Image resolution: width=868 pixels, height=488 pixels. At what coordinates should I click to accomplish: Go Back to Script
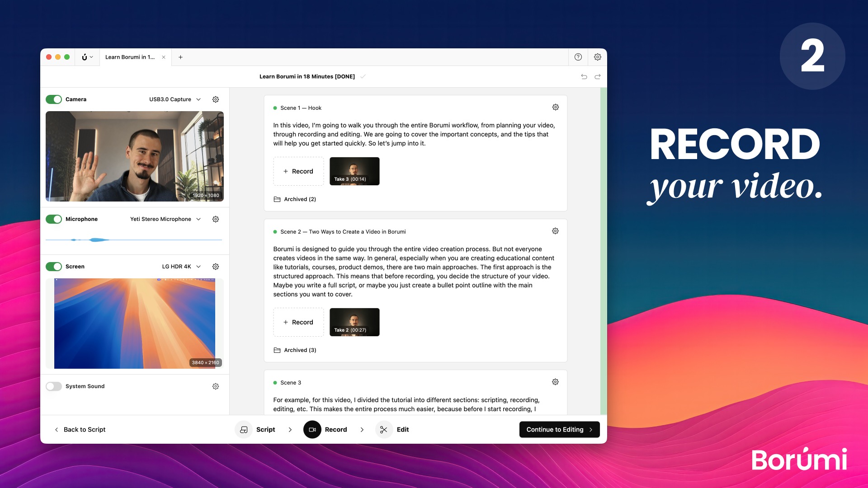(x=80, y=430)
